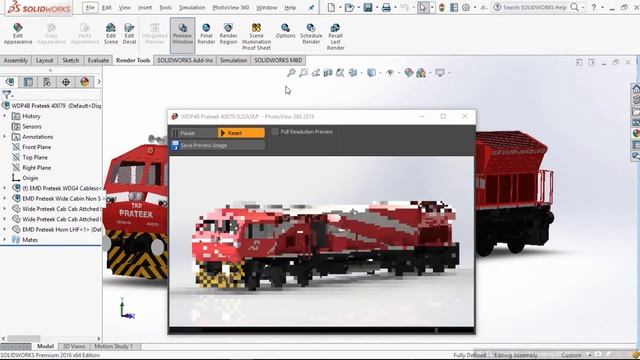This screenshot has width=640, height=360.
Task: Start a Final Render
Action: coord(206,33)
